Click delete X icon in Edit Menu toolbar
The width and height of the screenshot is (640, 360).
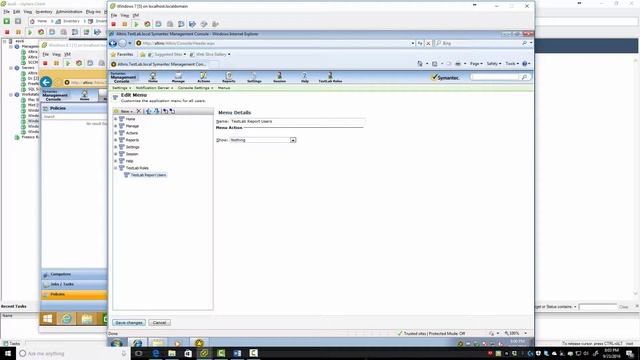(139, 111)
